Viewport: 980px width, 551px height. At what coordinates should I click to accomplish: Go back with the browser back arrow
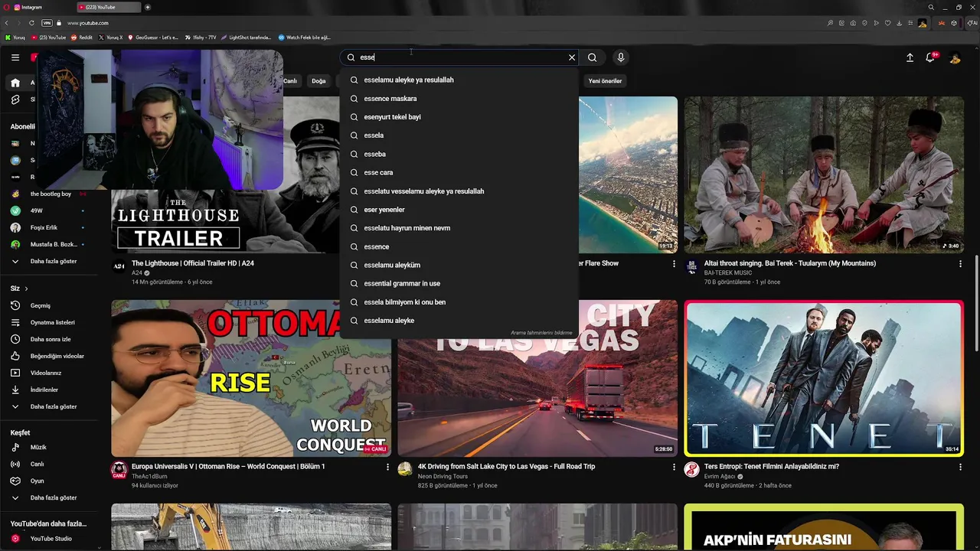click(x=7, y=23)
